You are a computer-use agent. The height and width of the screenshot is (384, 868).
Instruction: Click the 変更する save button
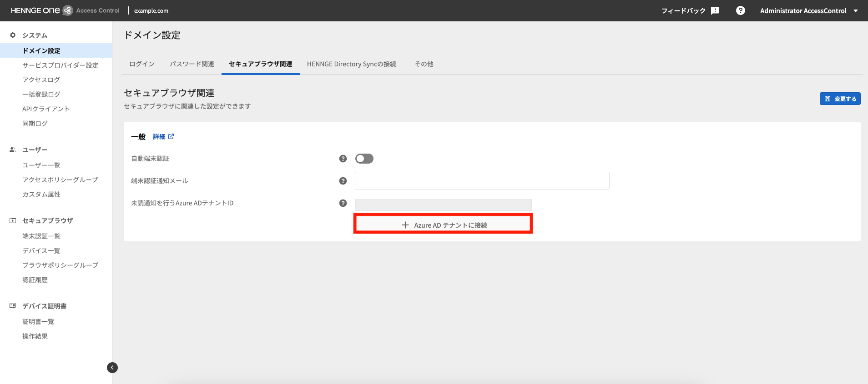(x=840, y=99)
